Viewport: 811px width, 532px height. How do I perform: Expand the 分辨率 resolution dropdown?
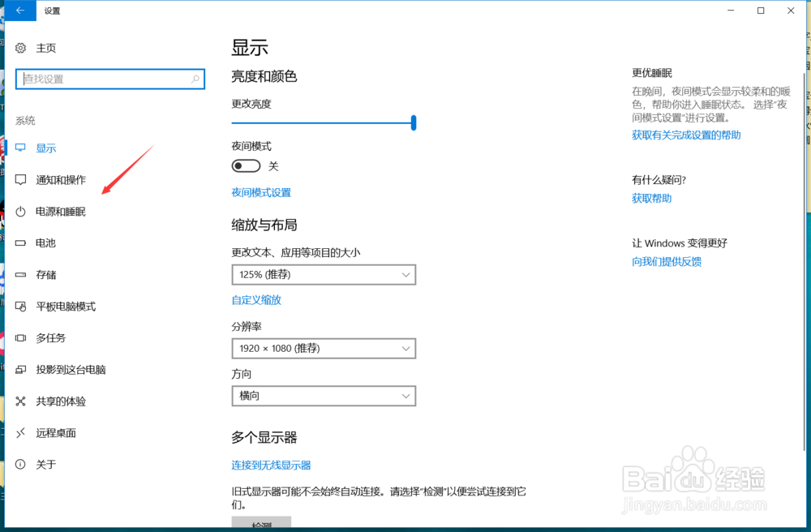pos(323,348)
